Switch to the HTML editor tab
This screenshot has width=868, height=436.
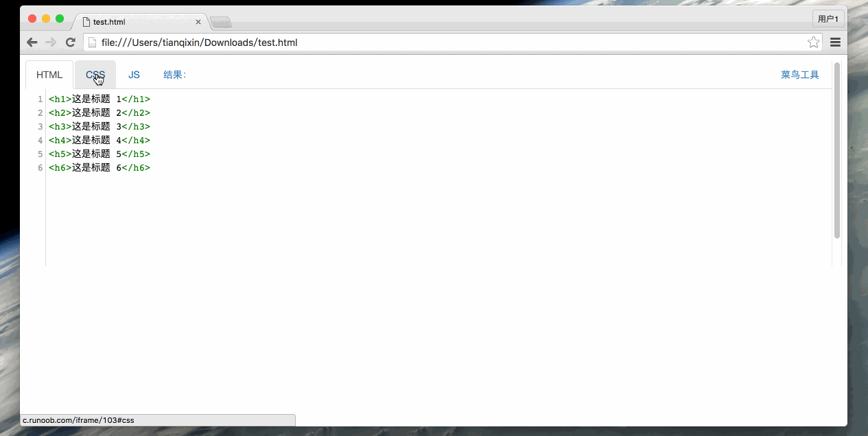(x=49, y=75)
